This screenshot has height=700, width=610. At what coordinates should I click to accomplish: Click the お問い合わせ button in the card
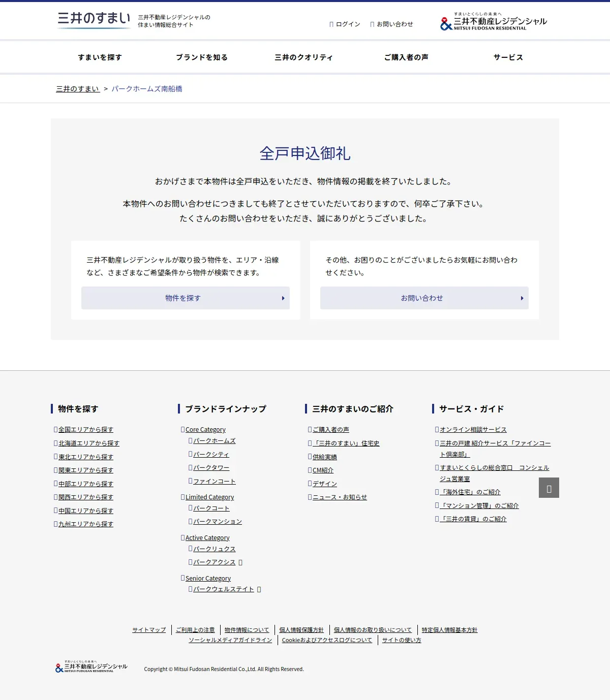pyautogui.click(x=424, y=298)
